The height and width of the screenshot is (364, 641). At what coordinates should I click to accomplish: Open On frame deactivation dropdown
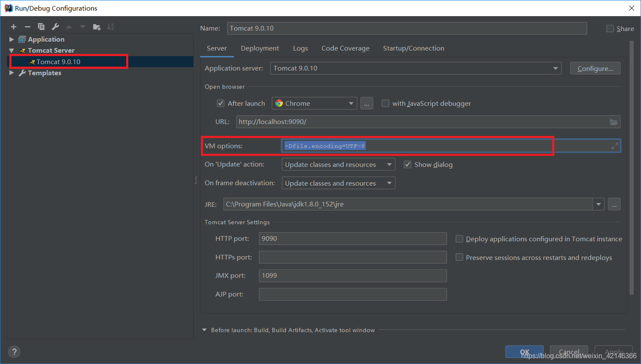point(339,183)
